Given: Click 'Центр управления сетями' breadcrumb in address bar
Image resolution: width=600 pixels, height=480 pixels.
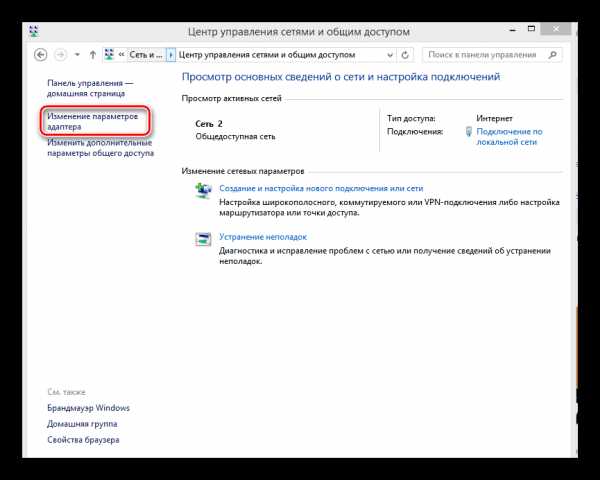Looking at the screenshot, I should (x=267, y=55).
